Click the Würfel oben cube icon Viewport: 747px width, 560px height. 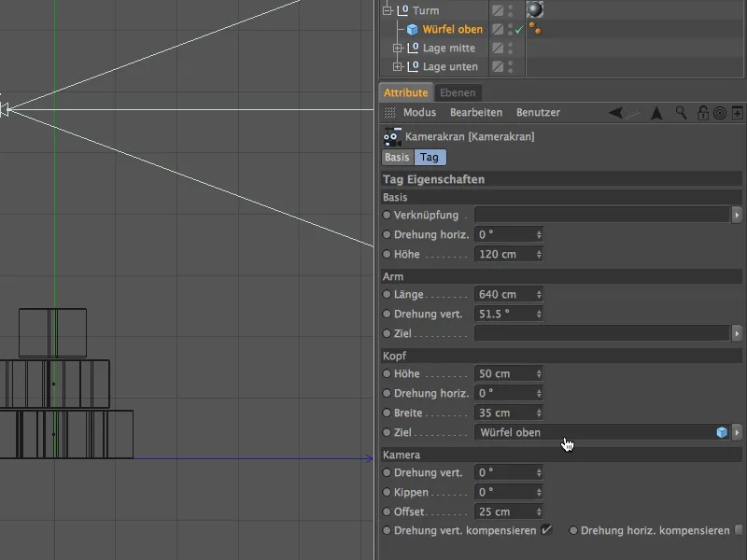point(412,30)
